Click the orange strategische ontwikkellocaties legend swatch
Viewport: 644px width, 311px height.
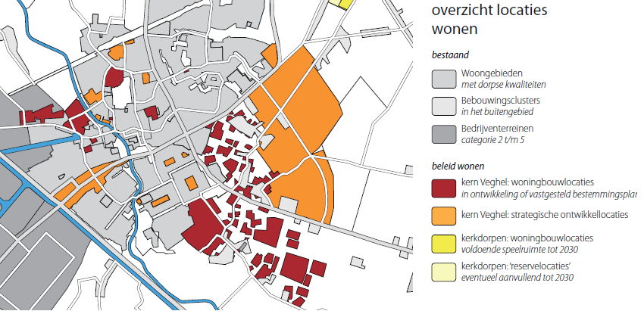coord(443,216)
